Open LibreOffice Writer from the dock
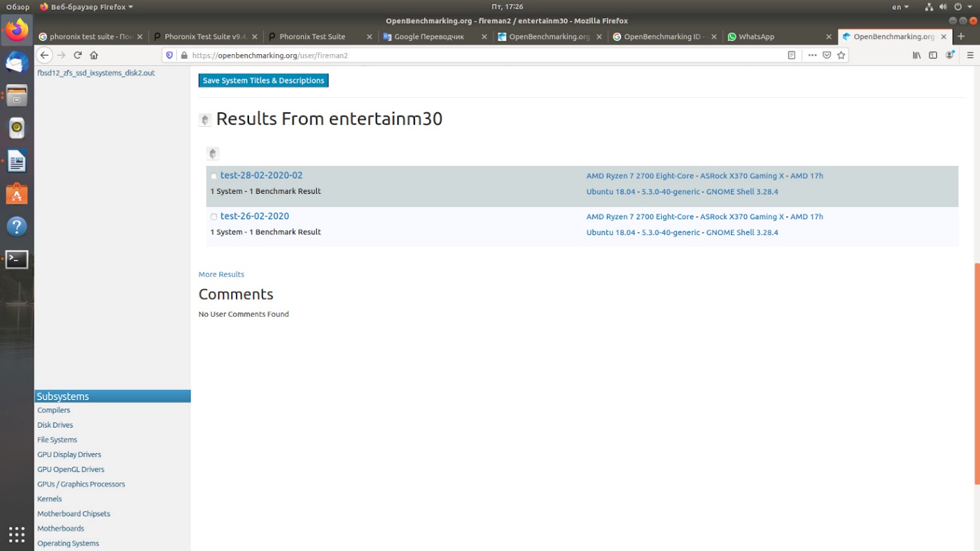 [x=17, y=161]
